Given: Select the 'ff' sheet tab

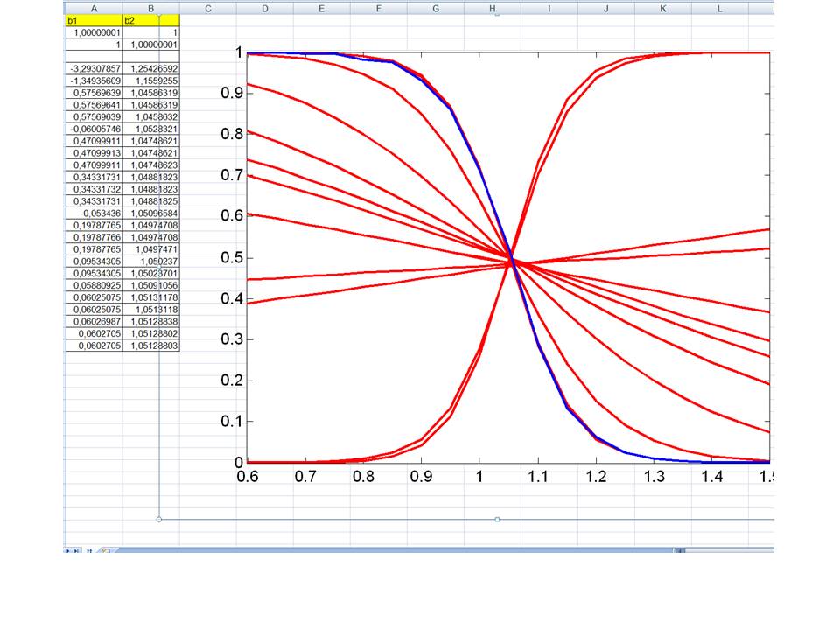Looking at the screenshot, I should click(89, 550).
